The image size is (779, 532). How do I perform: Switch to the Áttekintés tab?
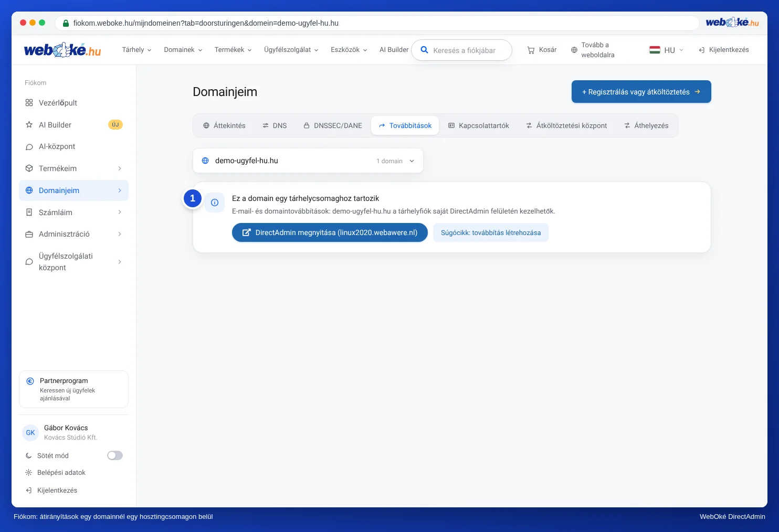[224, 126]
